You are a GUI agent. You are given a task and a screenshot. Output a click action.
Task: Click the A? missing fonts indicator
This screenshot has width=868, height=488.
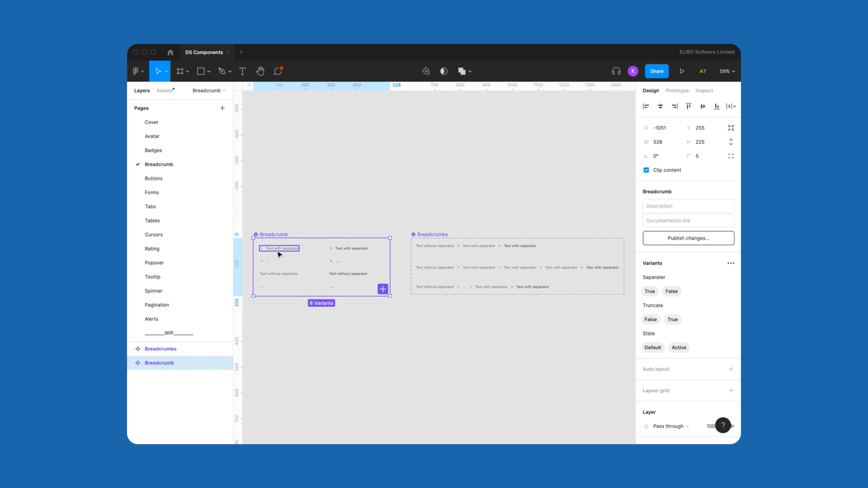click(703, 71)
